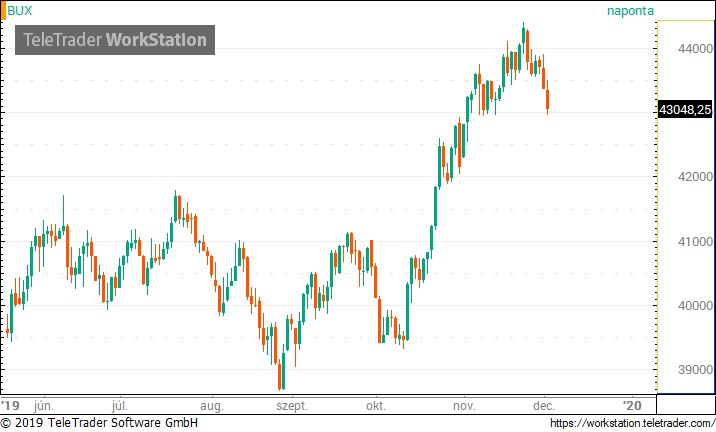Click the 'aug.' month label

coord(212,406)
